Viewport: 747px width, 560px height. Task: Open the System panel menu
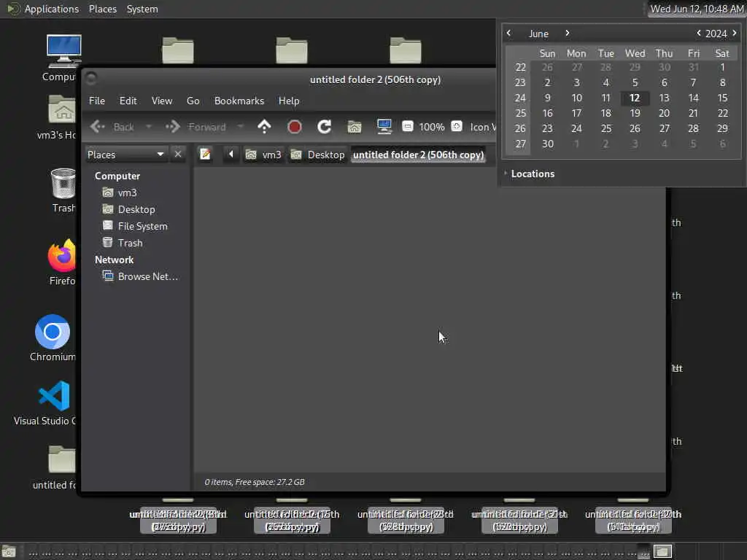coord(142,9)
